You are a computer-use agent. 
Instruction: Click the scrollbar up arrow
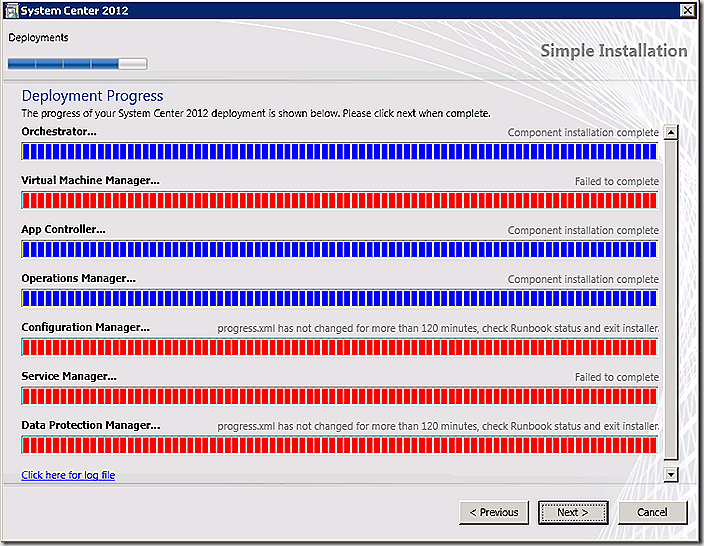(x=671, y=132)
